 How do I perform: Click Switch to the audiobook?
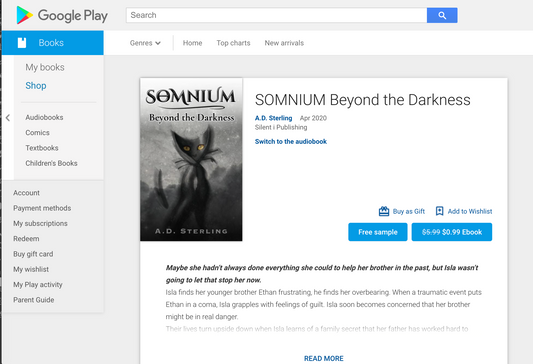[x=291, y=141]
